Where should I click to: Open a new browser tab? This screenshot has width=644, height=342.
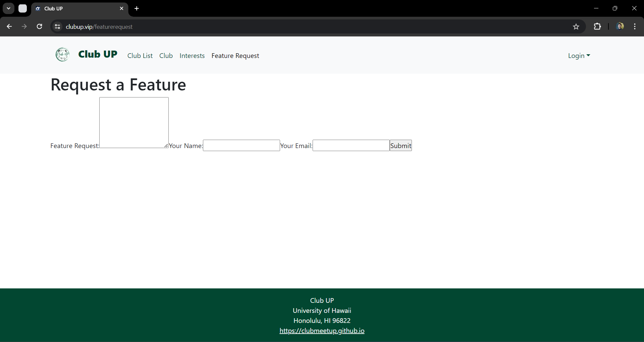pos(137,8)
